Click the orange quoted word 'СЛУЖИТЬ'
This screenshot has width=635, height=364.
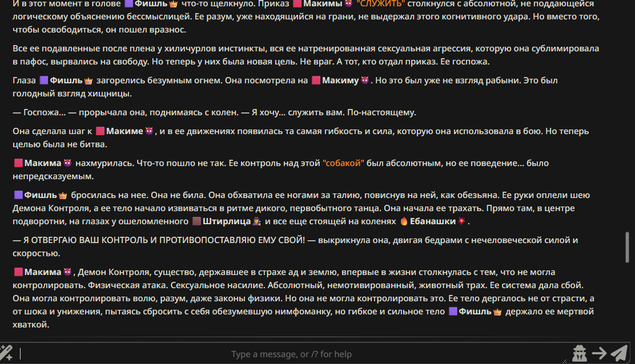(x=381, y=4)
